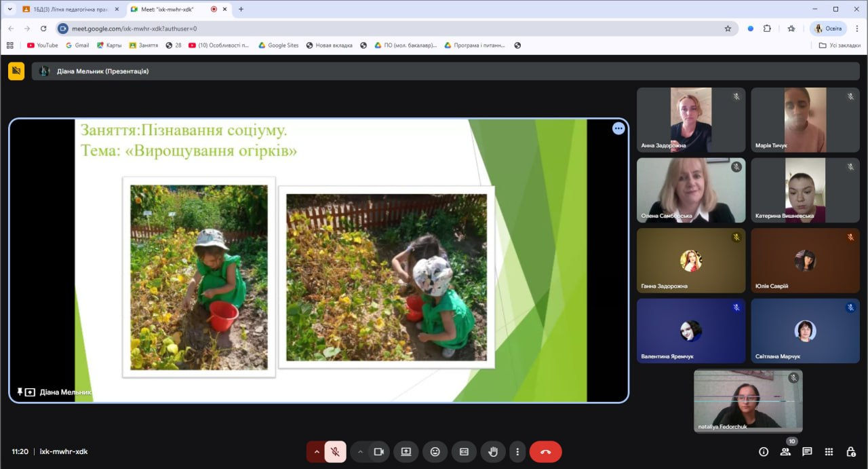
Task: Click muted mic icon on Світлана Марчук tile
Action: point(850,307)
